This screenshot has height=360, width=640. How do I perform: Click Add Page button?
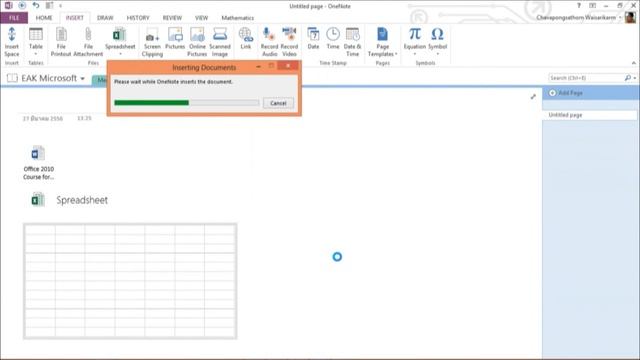[x=566, y=93]
